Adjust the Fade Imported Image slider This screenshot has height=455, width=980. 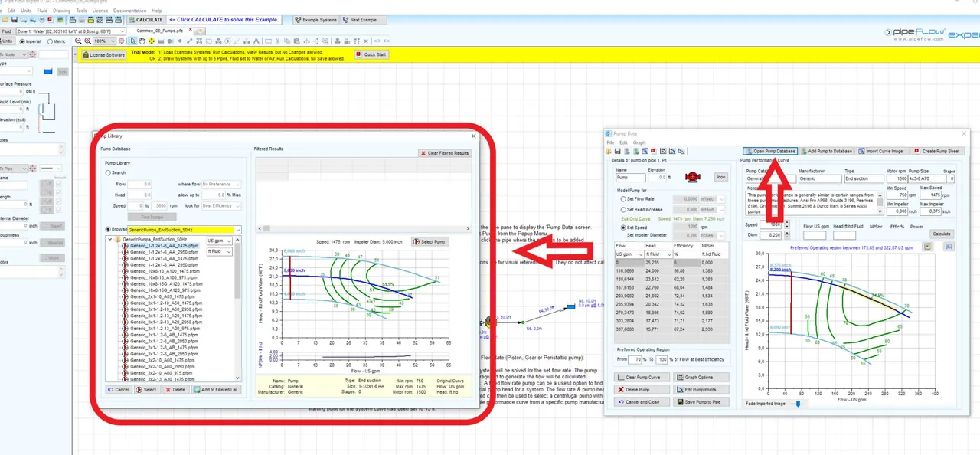click(x=798, y=404)
